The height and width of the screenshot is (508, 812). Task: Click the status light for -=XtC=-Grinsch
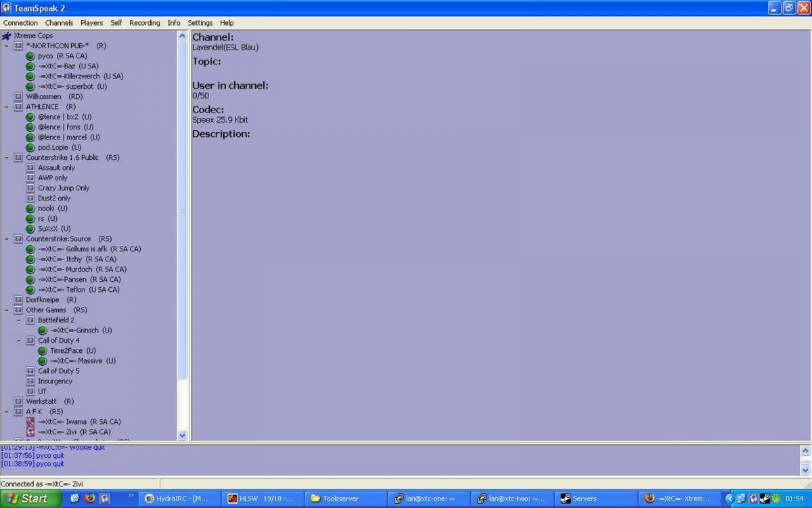coord(43,331)
